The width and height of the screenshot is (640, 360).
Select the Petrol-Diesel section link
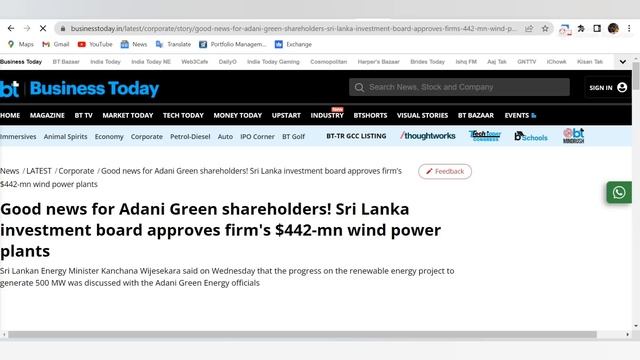(190, 137)
